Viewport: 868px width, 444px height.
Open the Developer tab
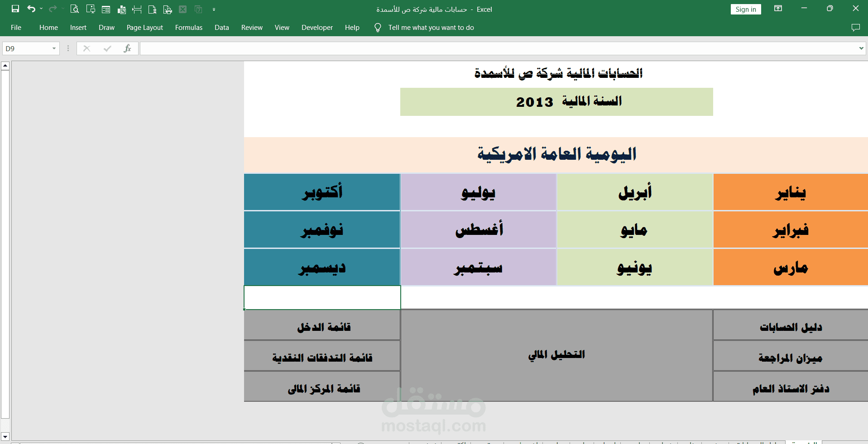tap(317, 28)
